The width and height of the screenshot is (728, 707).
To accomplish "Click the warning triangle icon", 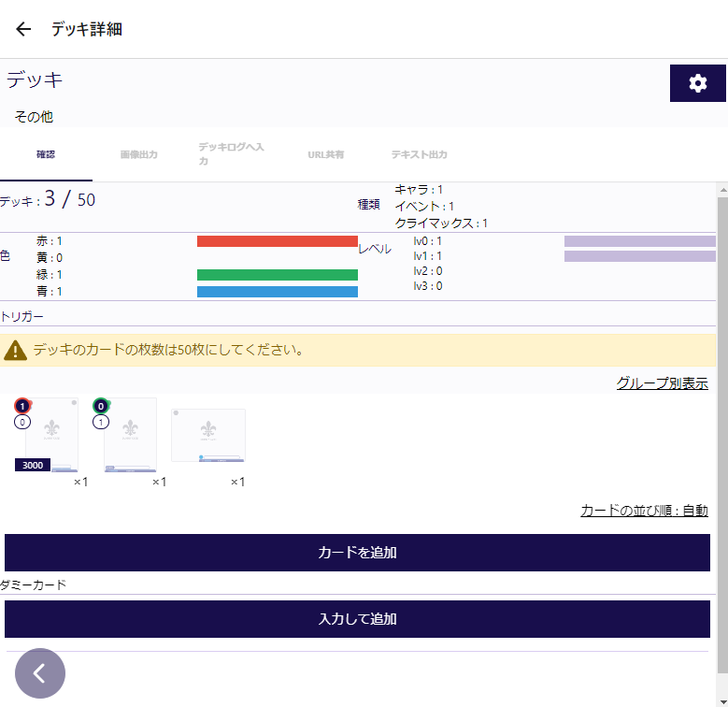I will (x=15, y=351).
